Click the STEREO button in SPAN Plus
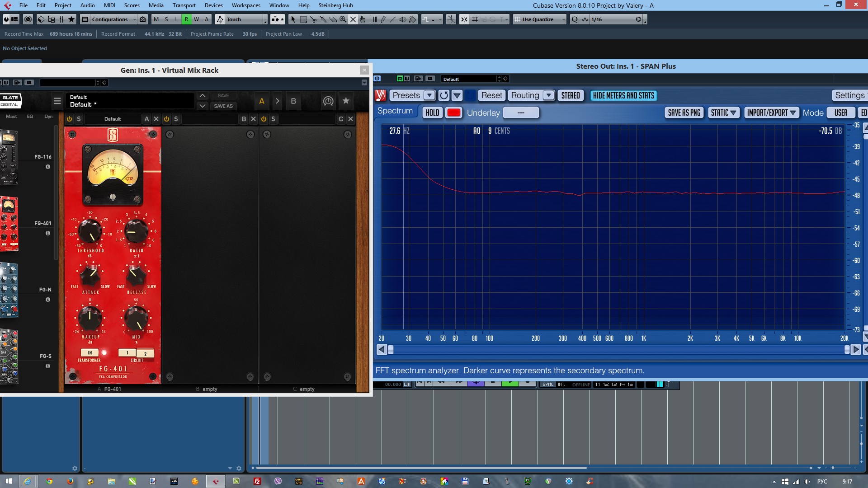Screen dimensions: 868x488 tap(571, 95)
